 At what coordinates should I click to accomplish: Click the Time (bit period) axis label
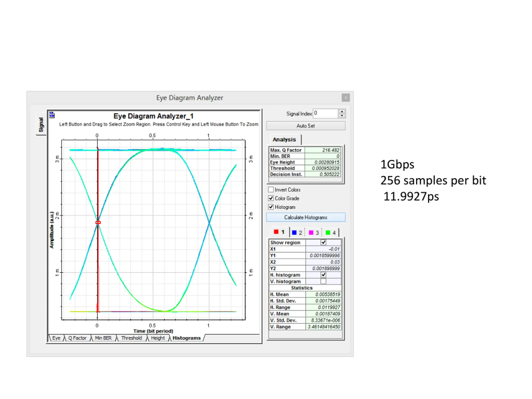pyautogui.click(x=153, y=331)
